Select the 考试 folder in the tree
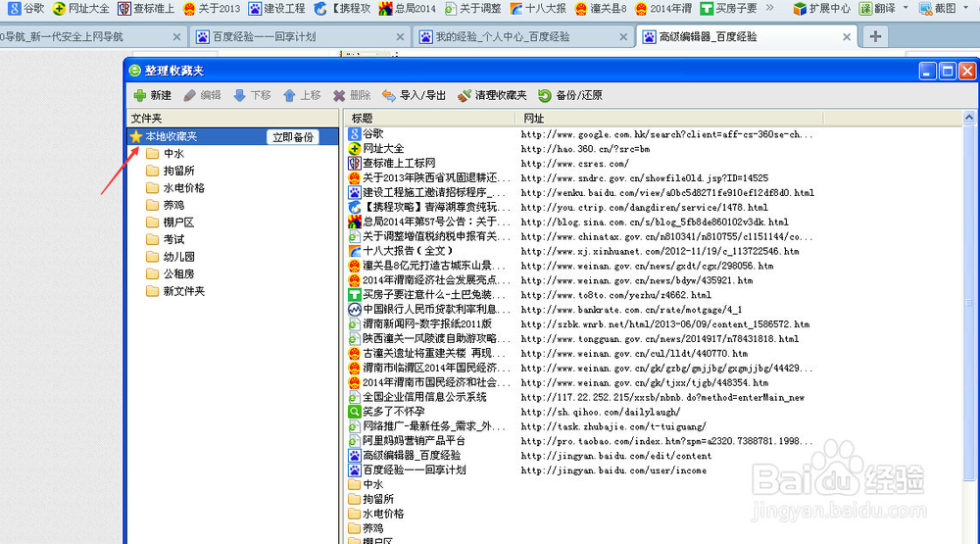This screenshot has height=544, width=980. coord(165,239)
